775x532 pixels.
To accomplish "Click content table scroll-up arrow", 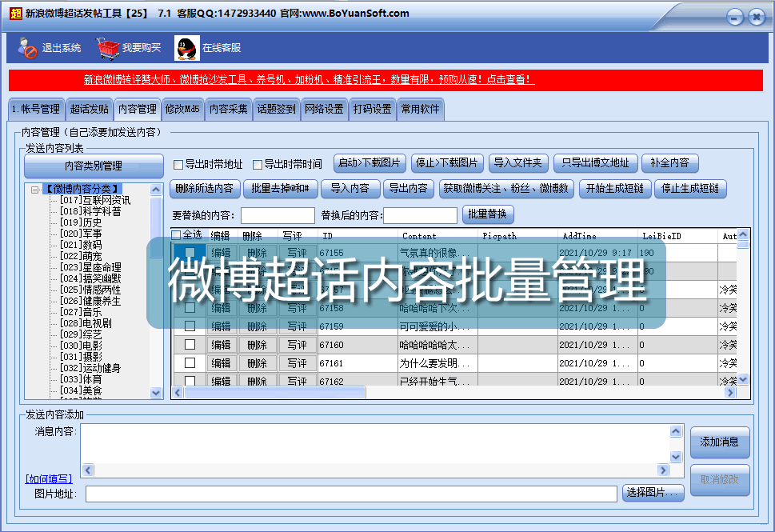I will [743, 234].
